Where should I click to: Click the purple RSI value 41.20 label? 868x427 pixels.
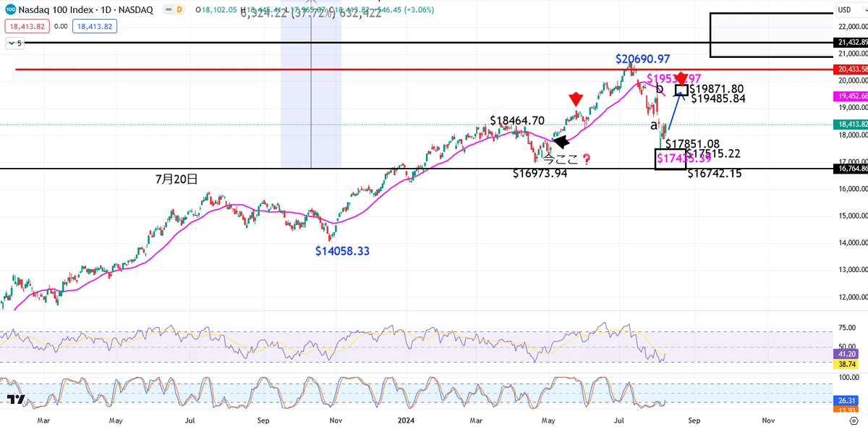[845, 355]
